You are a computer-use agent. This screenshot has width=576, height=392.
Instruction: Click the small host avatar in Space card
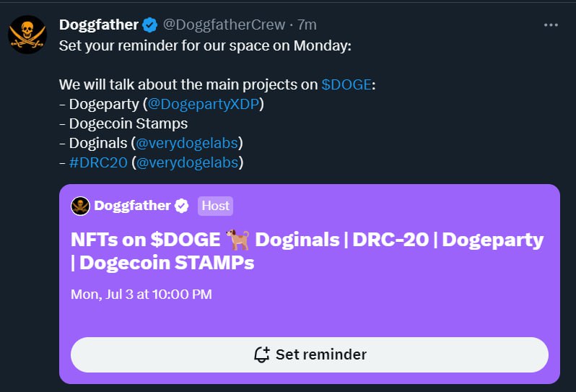pyautogui.click(x=80, y=206)
